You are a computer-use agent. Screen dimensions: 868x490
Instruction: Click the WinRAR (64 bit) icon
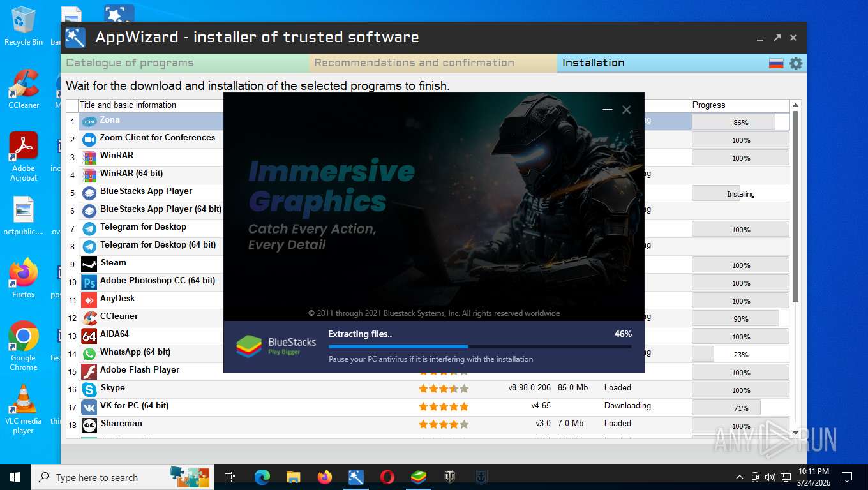point(89,175)
